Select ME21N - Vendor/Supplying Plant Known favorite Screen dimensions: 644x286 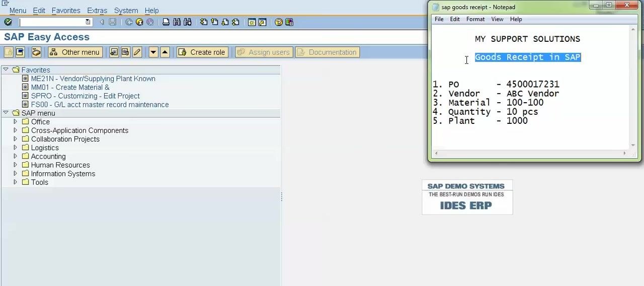click(93, 79)
